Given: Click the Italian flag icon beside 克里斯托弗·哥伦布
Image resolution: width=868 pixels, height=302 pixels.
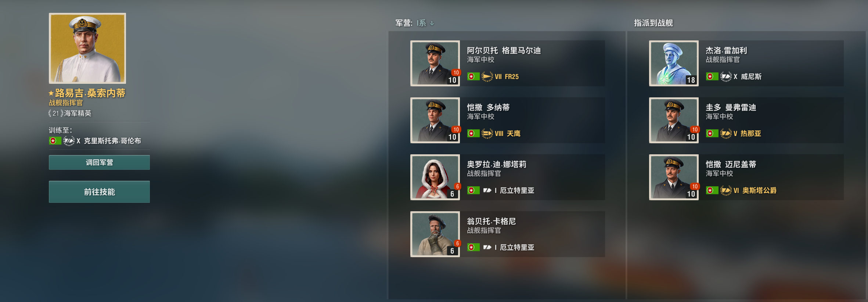Looking at the screenshot, I should [x=55, y=141].
